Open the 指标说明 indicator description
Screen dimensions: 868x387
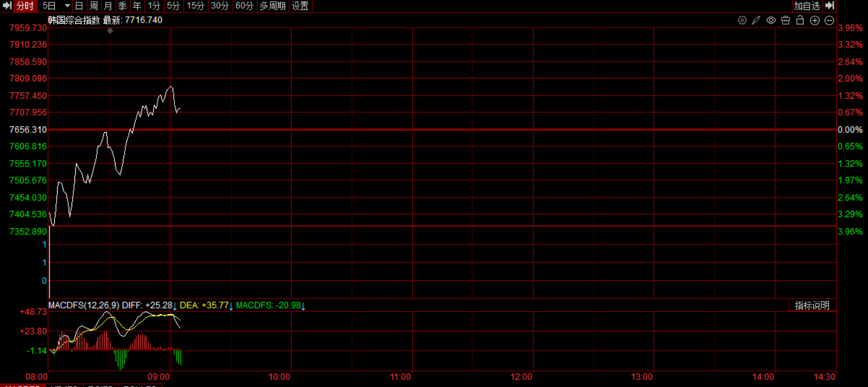pyautogui.click(x=812, y=306)
